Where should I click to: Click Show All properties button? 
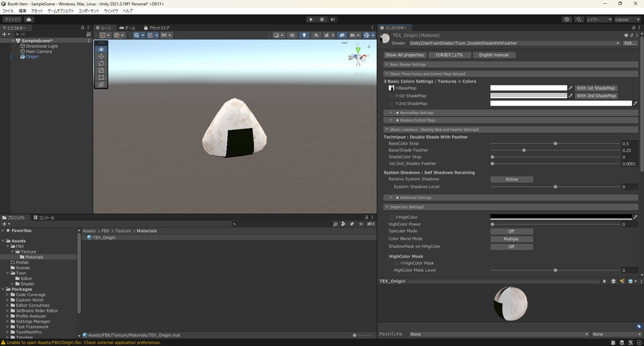pyautogui.click(x=404, y=55)
